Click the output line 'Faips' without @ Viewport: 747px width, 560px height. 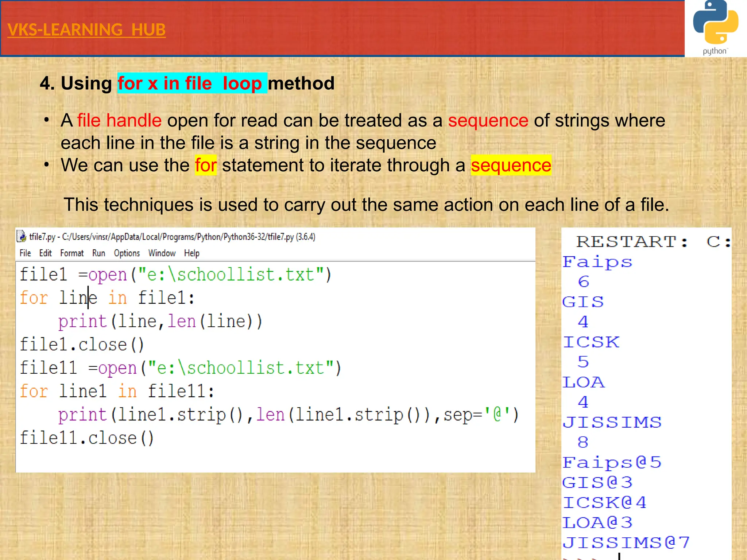(597, 262)
